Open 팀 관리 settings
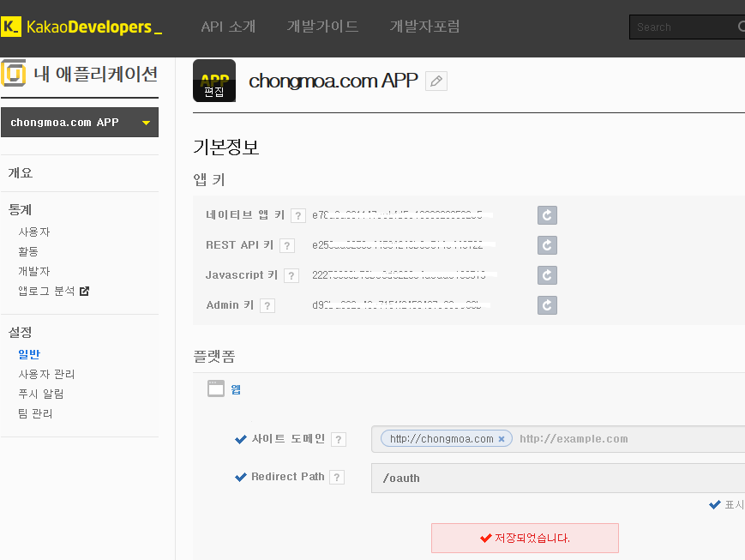The height and width of the screenshot is (560, 745). click(35, 413)
